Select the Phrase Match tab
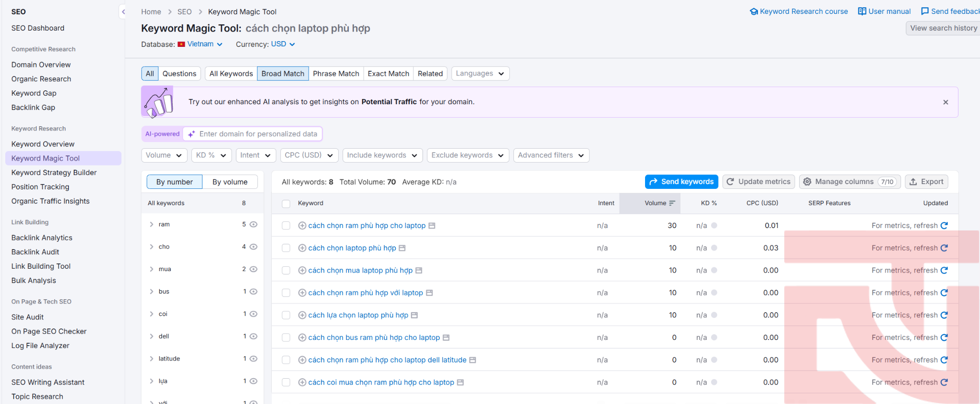Image resolution: width=980 pixels, height=404 pixels. click(336, 74)
